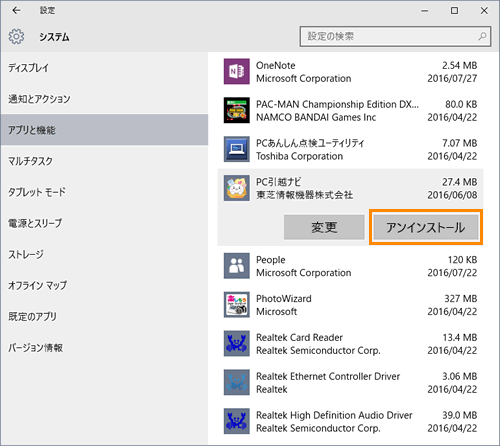The image size is (500, 446).
Task: Click the back arrow icon
Action: [16, 11]
